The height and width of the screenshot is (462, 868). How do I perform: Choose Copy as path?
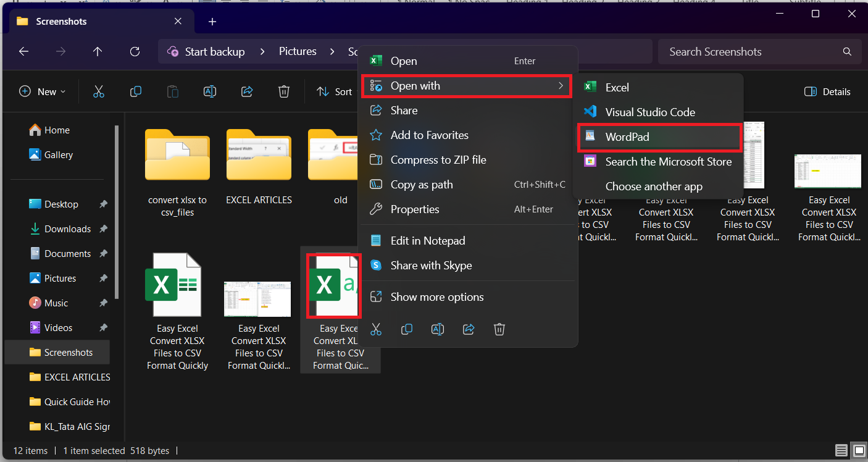[x=468, y=185]
